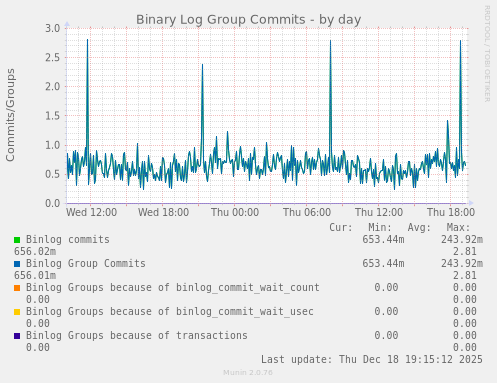Click 'Binlog Groups because of binlog_commit_wait_usec' label

(x=170, y=312)
